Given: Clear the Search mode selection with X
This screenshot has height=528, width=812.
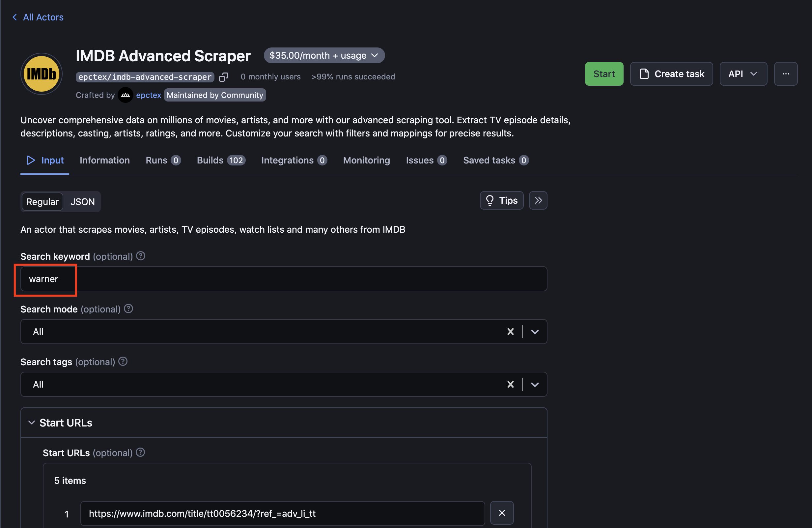Looking at the screenshot, I should coord(510,332).
